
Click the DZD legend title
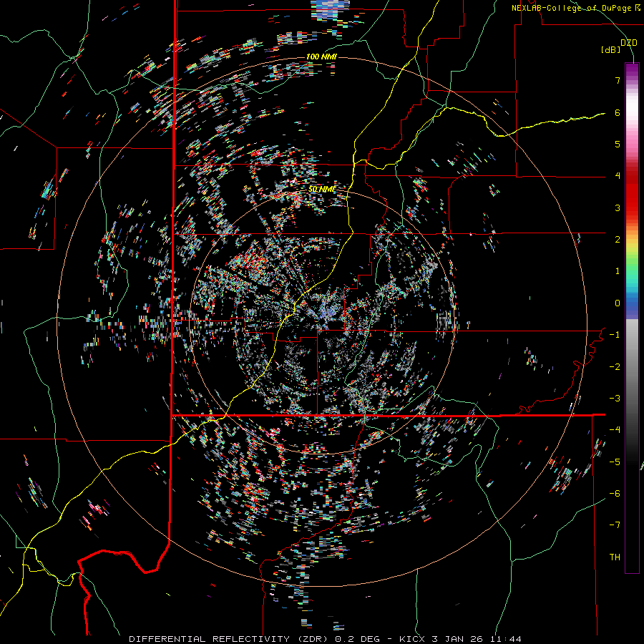pos(628,42)
